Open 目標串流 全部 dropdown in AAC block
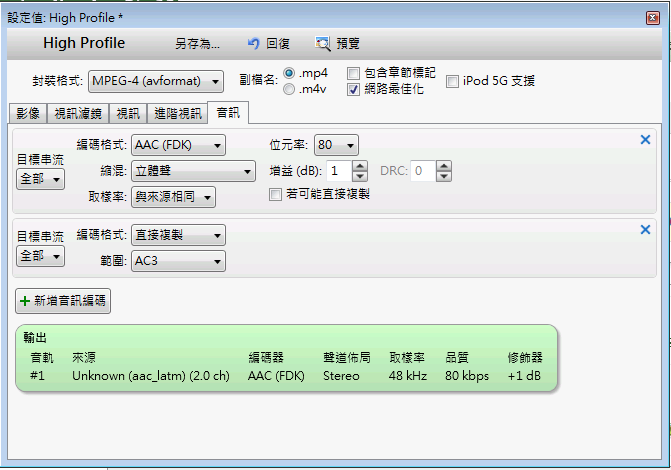 click(x=40, y=179)
